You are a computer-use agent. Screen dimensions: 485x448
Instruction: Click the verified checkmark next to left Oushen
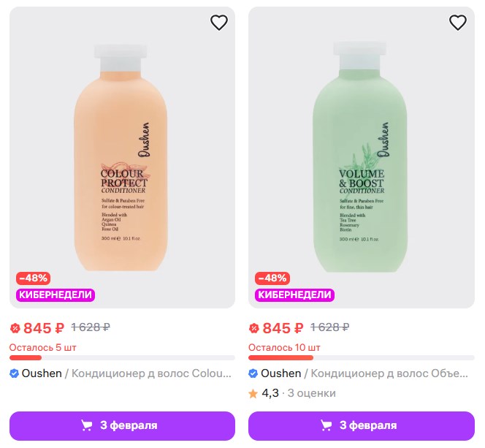click(x=15, y=373)
